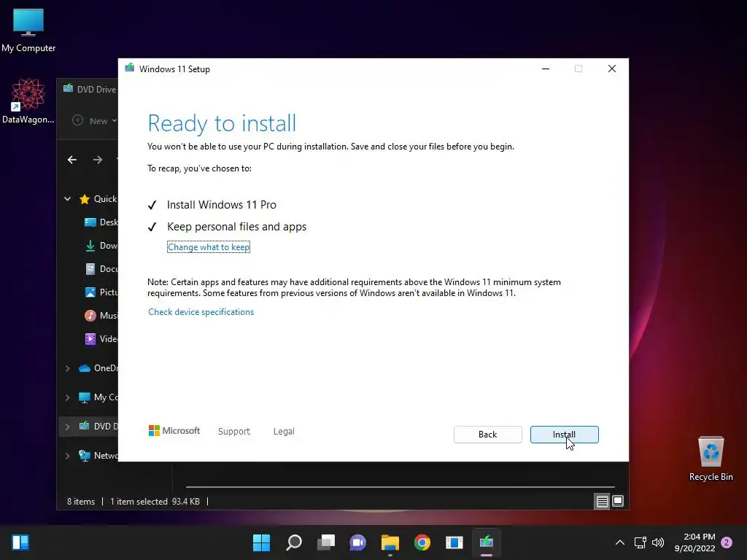The width and height of the screenshot is (747, 560).
Task: Open network status tray icon
Action: click(x=640, y=542)
